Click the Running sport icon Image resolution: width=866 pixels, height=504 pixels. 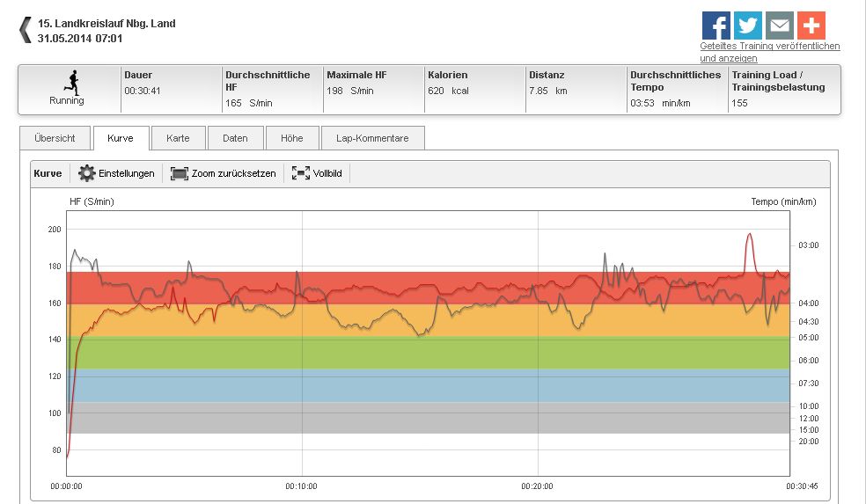[x=67, y=81]
